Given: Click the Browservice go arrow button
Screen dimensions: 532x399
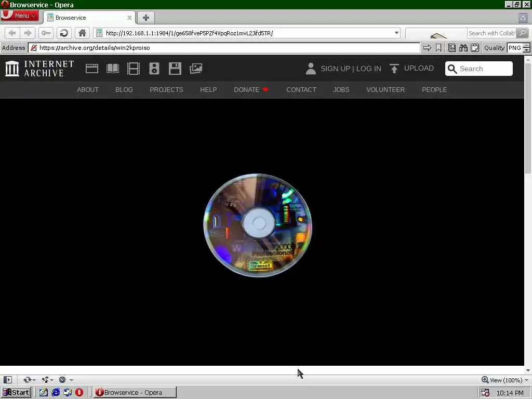Looking at the screenshot, I should 427,48.
